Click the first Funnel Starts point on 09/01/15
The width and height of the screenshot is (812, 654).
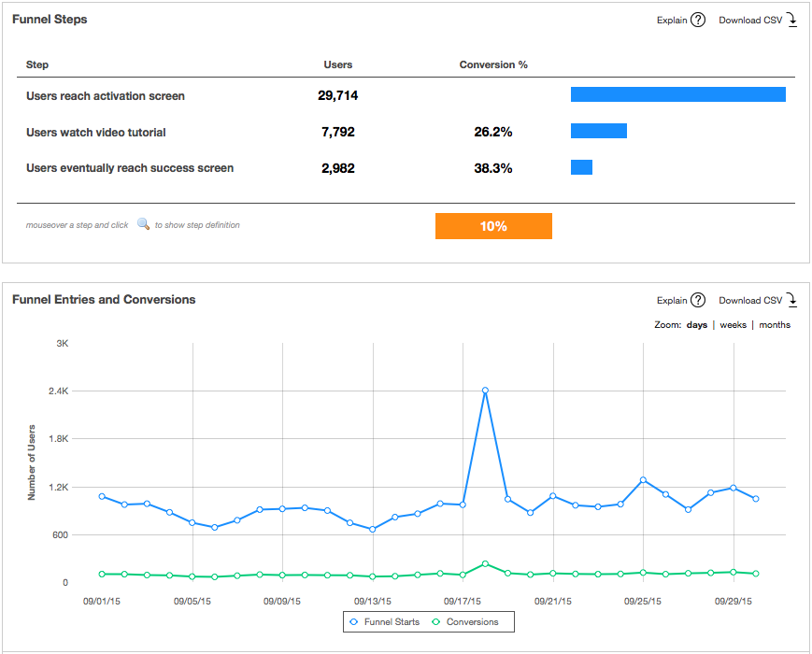(x=102, y=496)
